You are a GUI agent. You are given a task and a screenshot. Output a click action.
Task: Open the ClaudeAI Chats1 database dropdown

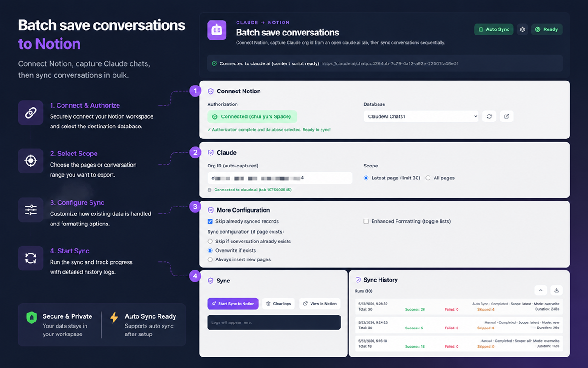click(x=421, y=116)
